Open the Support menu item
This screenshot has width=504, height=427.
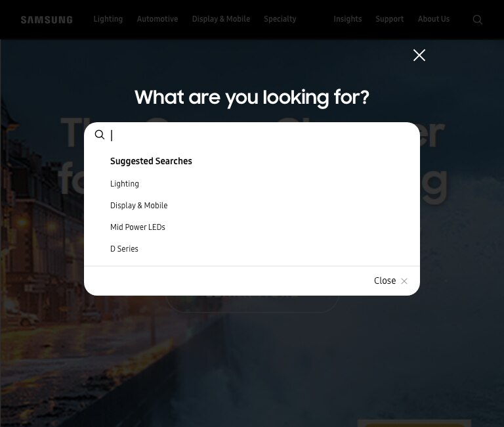click(390, 19)
